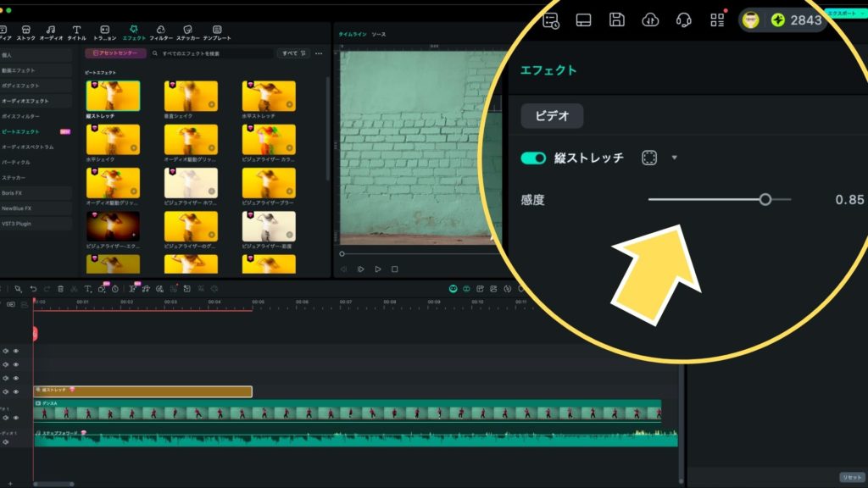Click the 感度 slider handle
This screenshot has width=868, height=488.
tap(765, 200)
